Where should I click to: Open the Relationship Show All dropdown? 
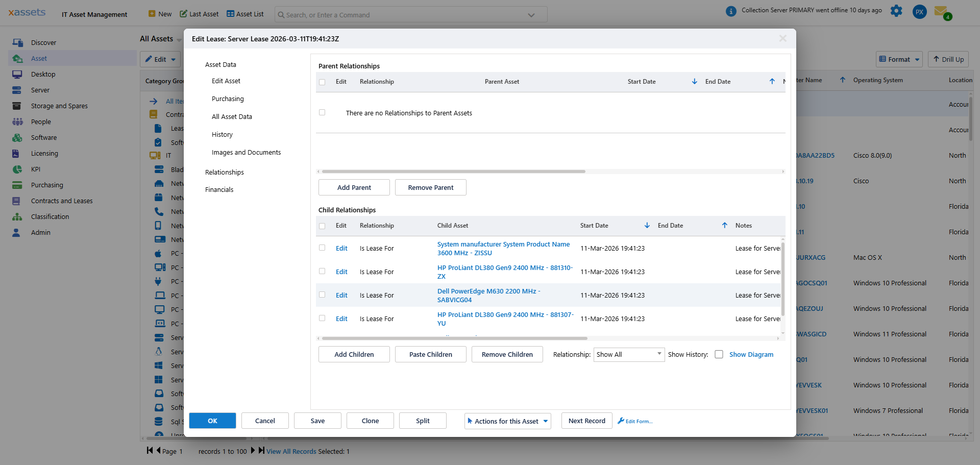click(x=629, y=354)
